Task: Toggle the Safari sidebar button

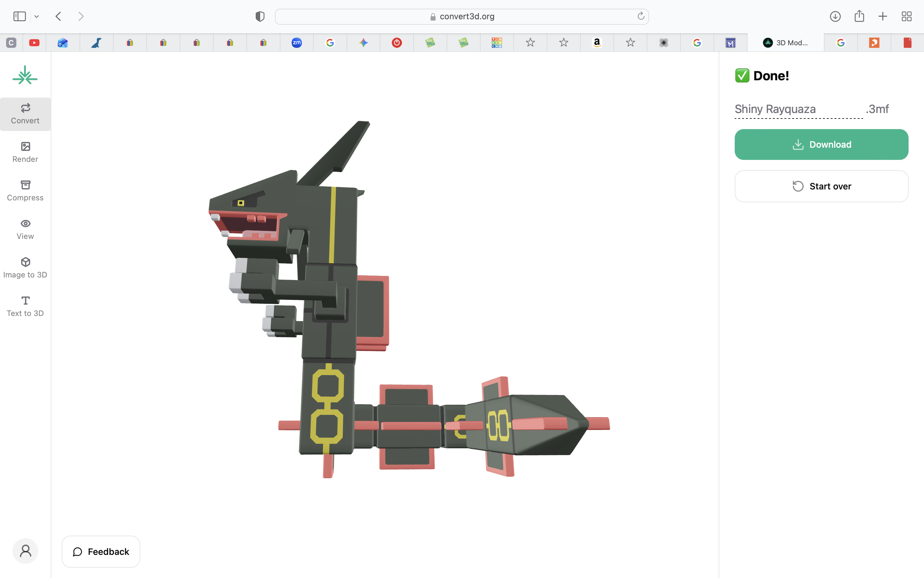Action: 20,16
